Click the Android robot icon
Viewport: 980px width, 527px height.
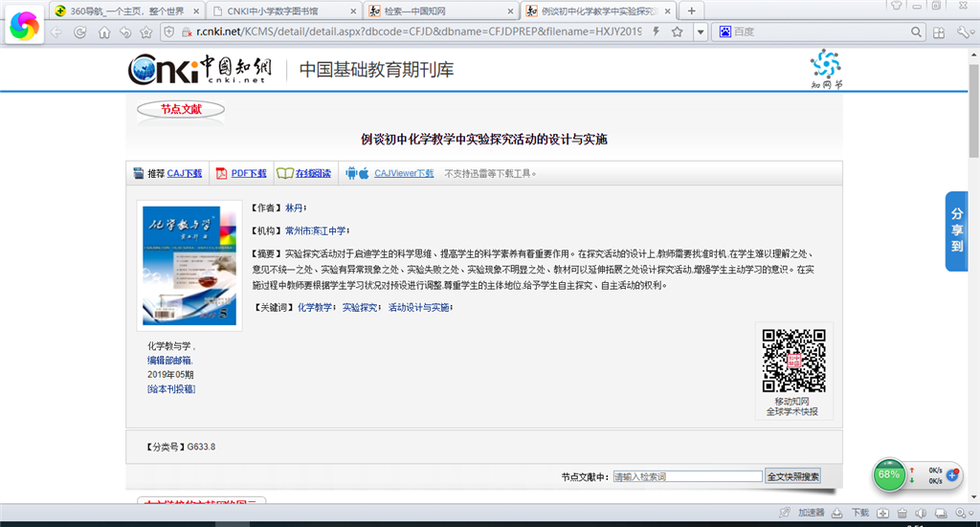click(351, 173)
